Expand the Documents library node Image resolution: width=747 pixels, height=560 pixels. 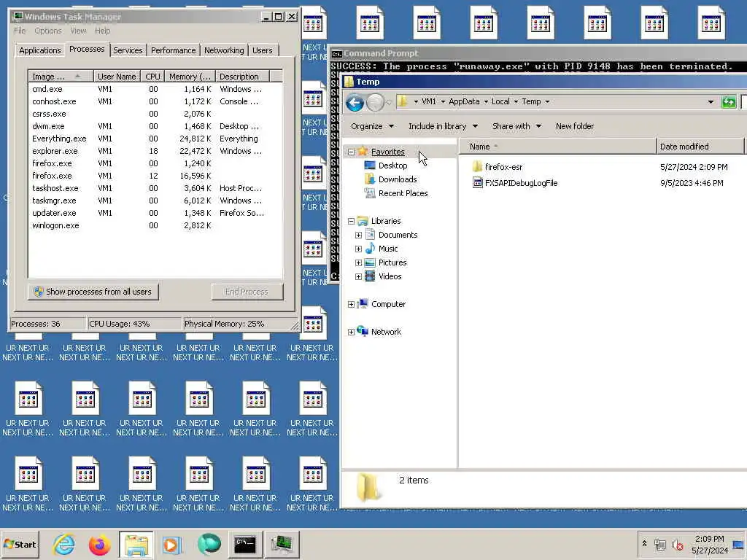coord(358,236)
